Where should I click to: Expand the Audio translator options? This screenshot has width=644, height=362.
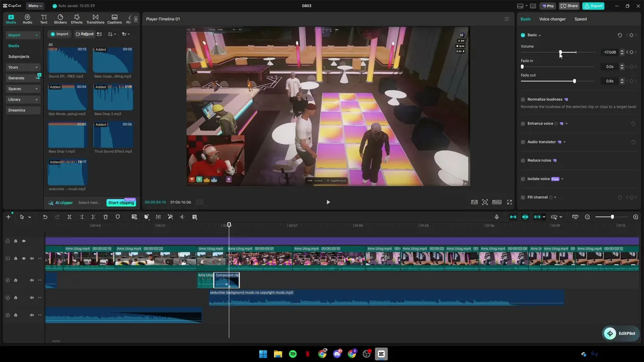tap(565, 142)
